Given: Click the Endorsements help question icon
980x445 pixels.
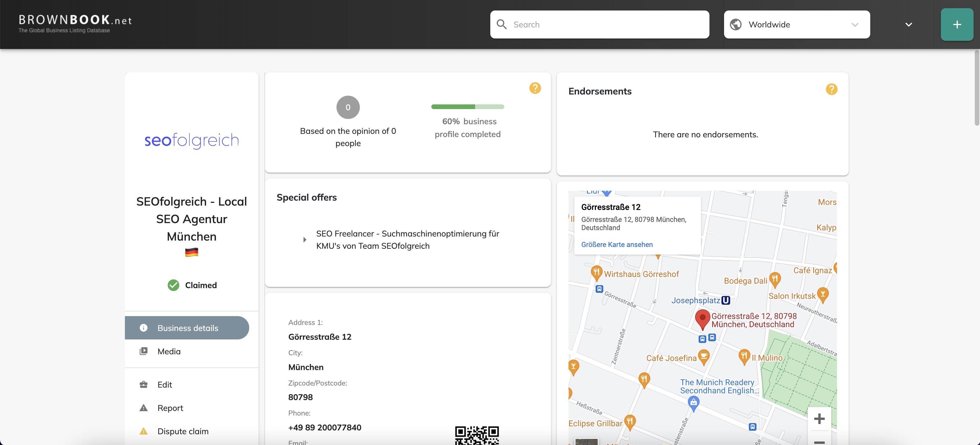Looking at the screenshot, I should coord(831,89).
